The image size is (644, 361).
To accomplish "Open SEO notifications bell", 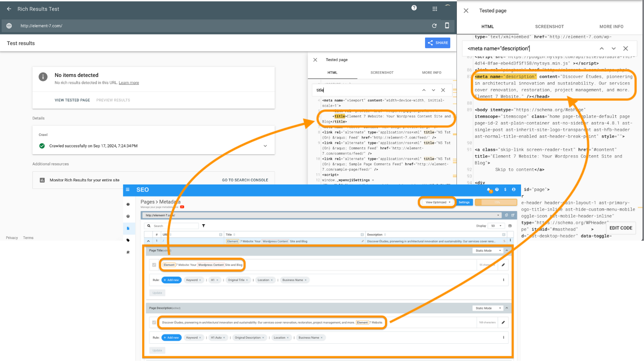I will click(x=489, y=189).
